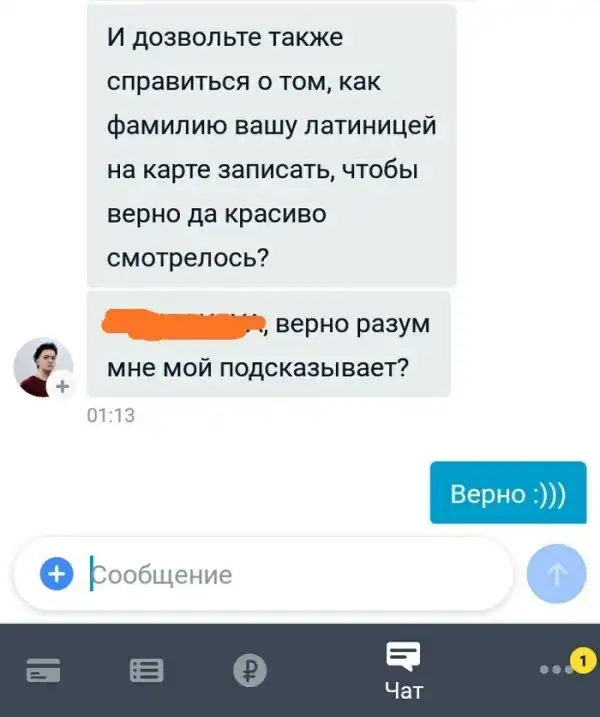
Task: Tap the 01:13 message timestamp
Action: tap(111, 416)
